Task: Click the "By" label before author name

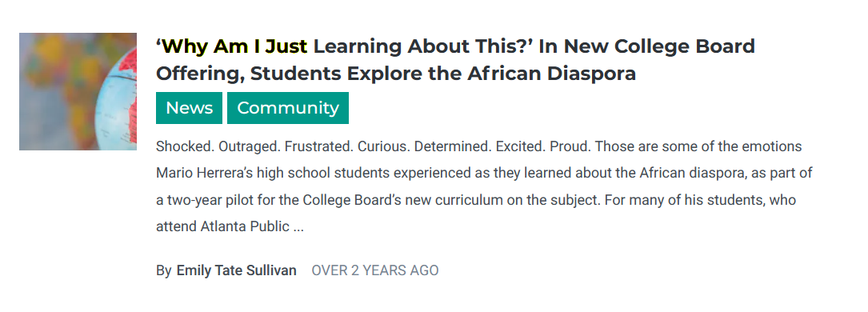Action: [163, 270]
